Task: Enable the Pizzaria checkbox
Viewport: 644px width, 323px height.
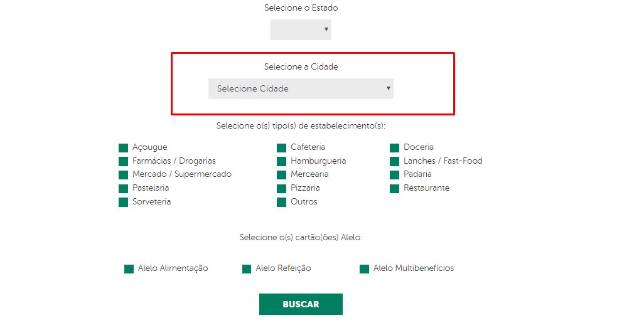Action: coord(281,189)
